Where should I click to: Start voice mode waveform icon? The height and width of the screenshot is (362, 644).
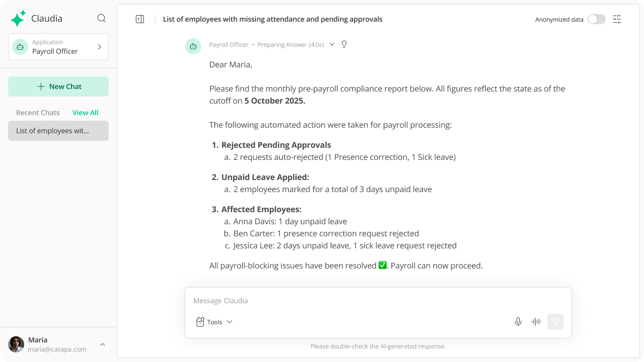[536, 322]
